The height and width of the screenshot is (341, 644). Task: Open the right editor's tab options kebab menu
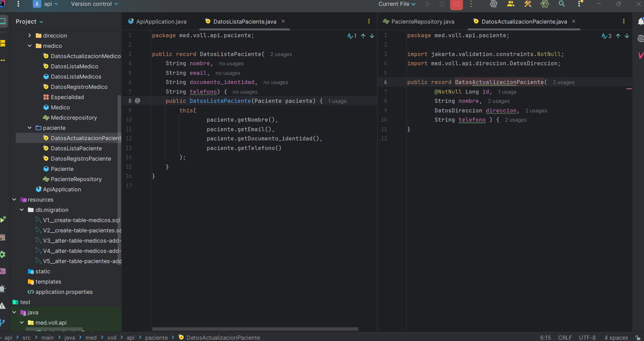click(x=624, y=21)
